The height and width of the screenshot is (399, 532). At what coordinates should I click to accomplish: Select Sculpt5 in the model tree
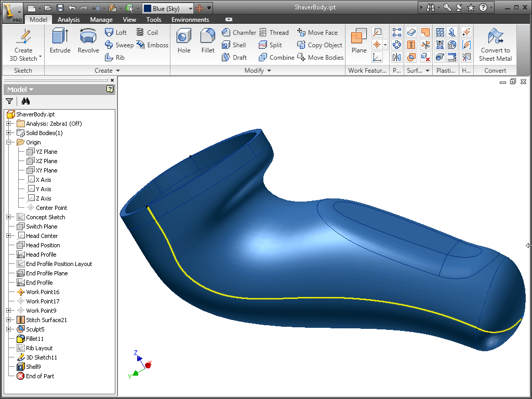point(34,329)
